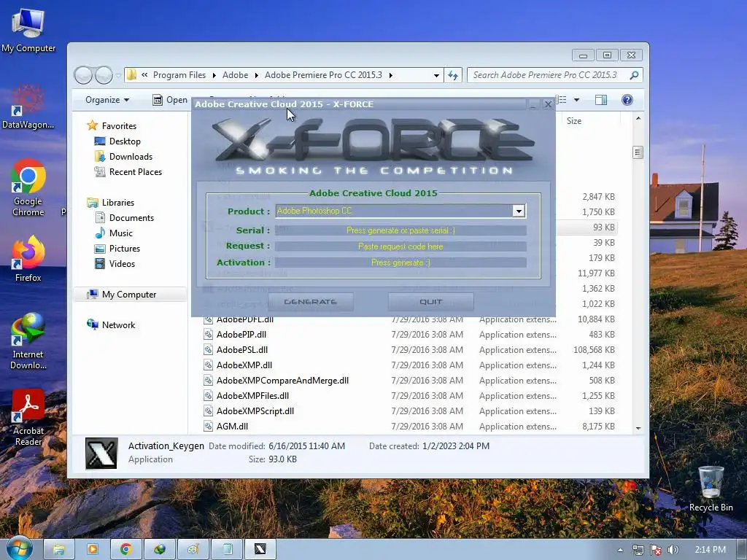This screenshot has width=747, height=560.
Task: Launch Google Chrome from the desktop
Action: click(x=28, y=187)
